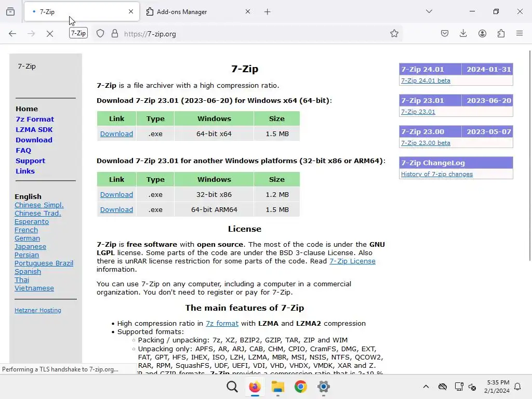Open the Download sidebar page

[34, 140]
